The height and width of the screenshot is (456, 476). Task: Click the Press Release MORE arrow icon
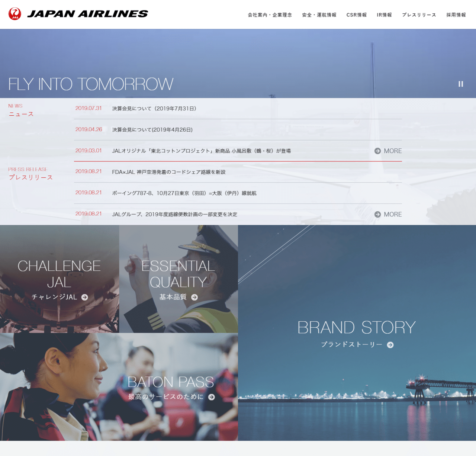(377, 215)
